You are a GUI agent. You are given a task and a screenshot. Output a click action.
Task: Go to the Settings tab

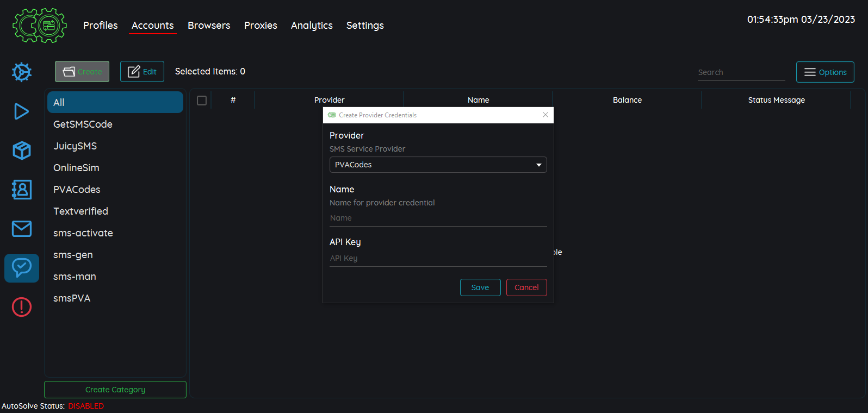[365, 26]
